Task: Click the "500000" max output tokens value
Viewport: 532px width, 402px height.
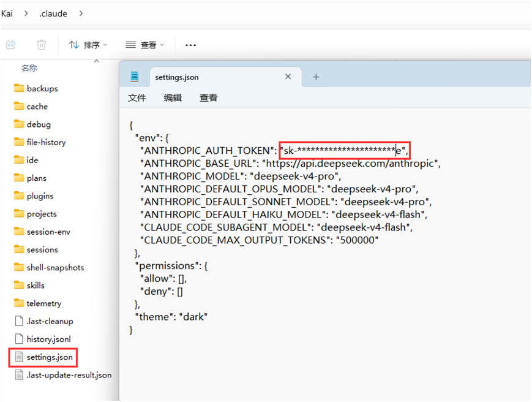Action: click(358, 240)
